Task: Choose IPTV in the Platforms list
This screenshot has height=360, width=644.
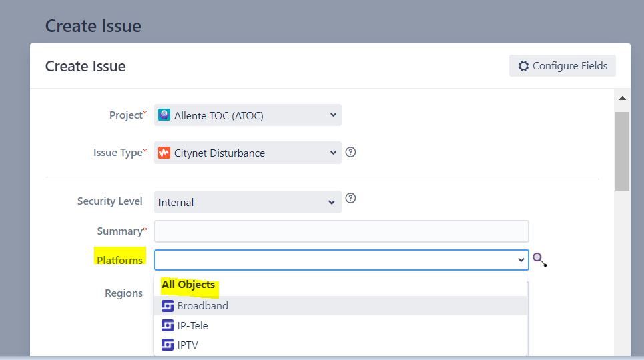Action: 340,345
